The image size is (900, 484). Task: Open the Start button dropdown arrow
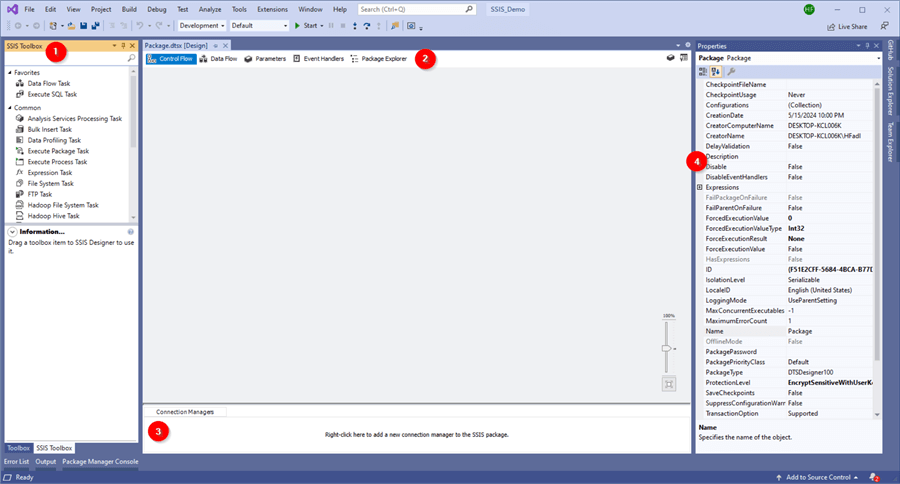(321, 26)
